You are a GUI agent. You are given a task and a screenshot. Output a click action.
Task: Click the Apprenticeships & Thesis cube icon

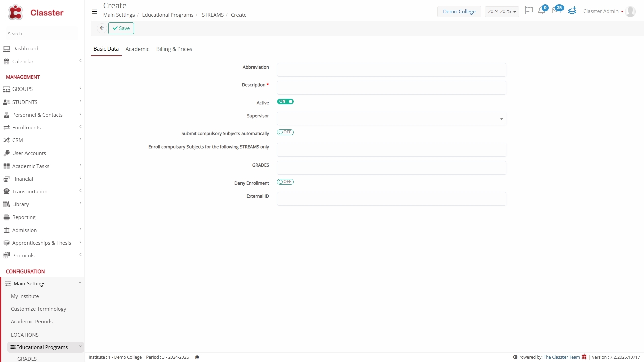(x=6, y=243)
